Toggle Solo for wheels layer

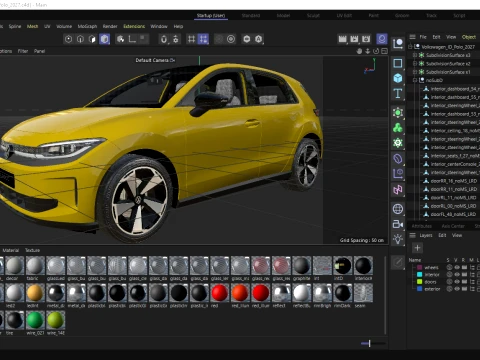449,267
